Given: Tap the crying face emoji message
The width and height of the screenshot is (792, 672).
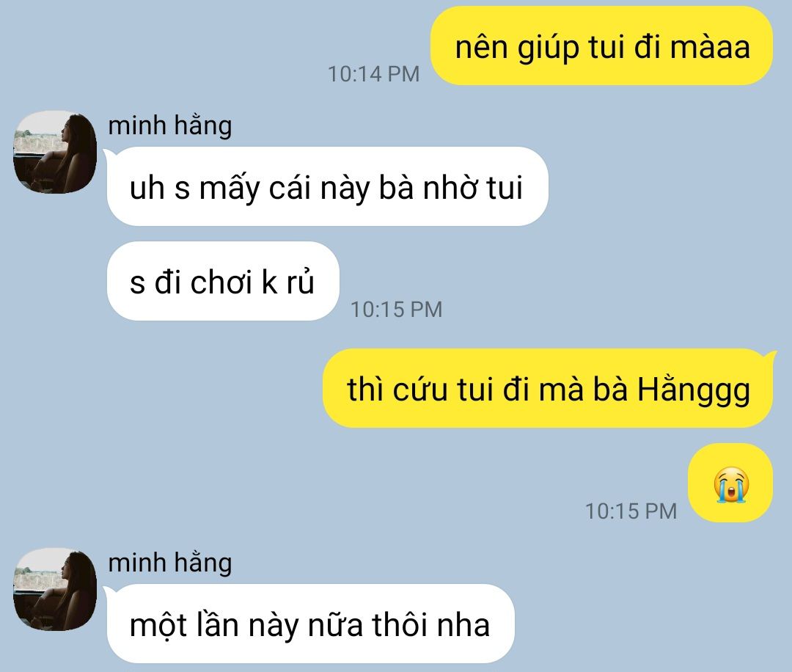Looking at the screenshot, I should [x=730, y=483].
